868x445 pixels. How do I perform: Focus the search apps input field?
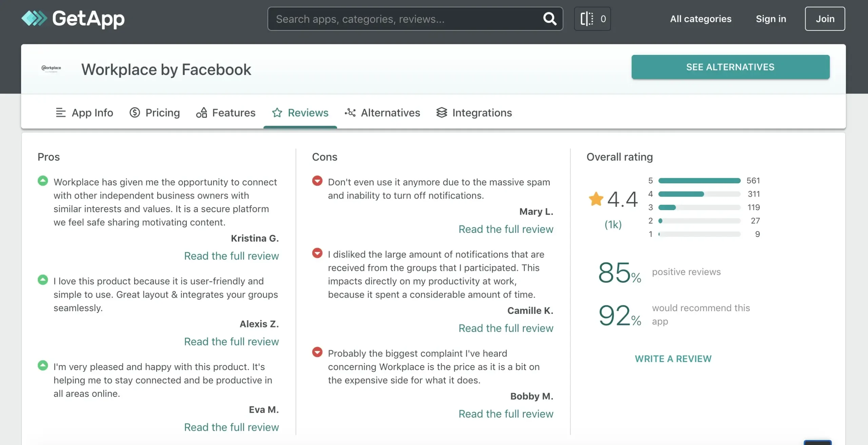pyautogui.click(x=403, y=19)
